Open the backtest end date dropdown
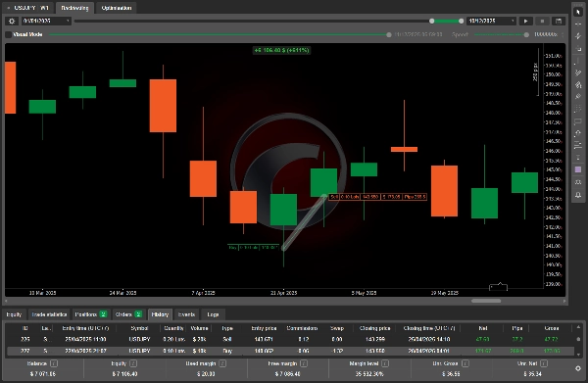This screenshot has width=588, height=383. click(x=491, y=21)
